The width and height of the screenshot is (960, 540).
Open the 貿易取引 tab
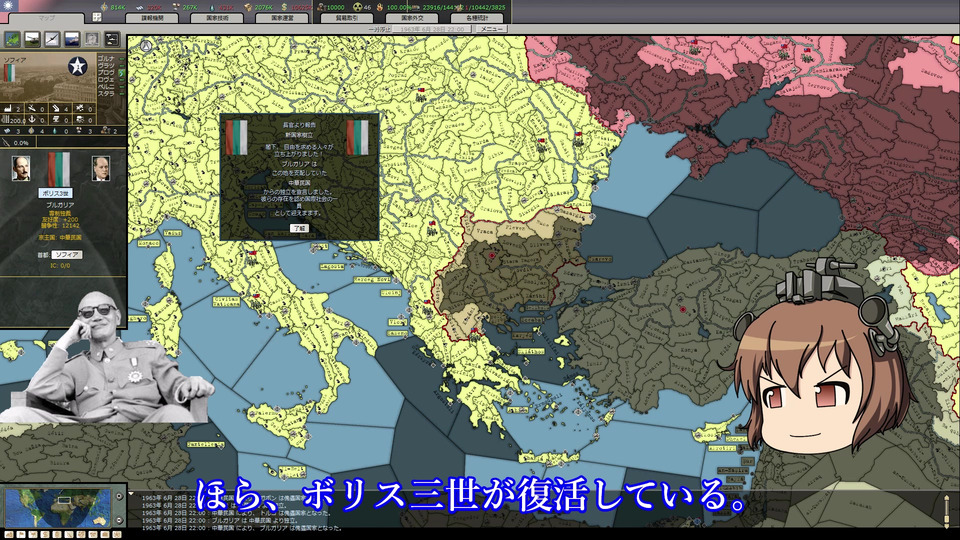347,18
